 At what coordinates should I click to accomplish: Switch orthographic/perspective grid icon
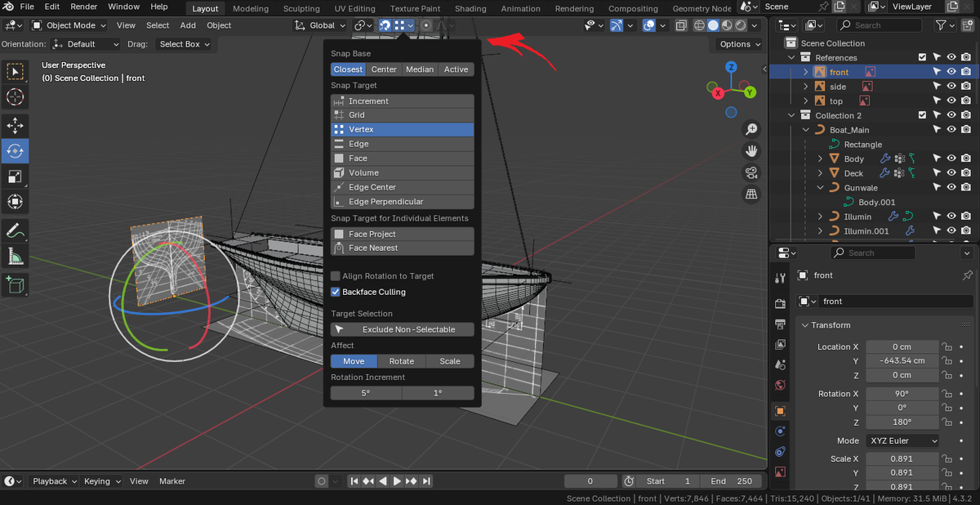(x=751, y=194)
